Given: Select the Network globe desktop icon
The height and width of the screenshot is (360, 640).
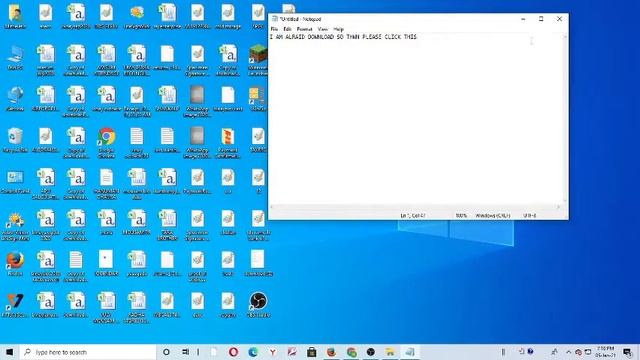Looking at the screenshot, I should pyautogui.click(x=15, y=99).
